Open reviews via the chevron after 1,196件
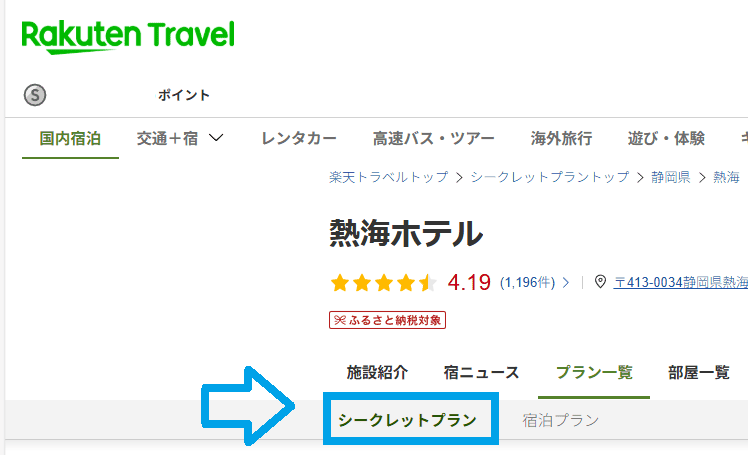Screen dimensions: 748x455 pos(566,283)
